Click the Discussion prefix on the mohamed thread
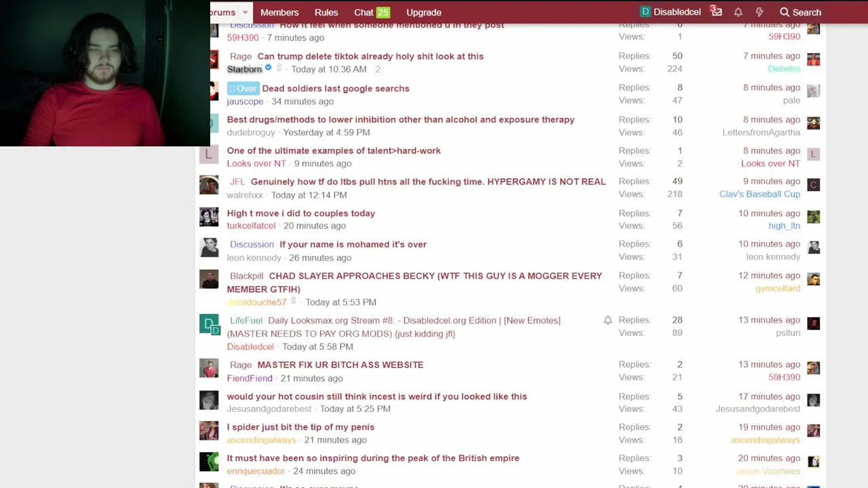Screen dimensions: 868x488 [x=252, y=245]
